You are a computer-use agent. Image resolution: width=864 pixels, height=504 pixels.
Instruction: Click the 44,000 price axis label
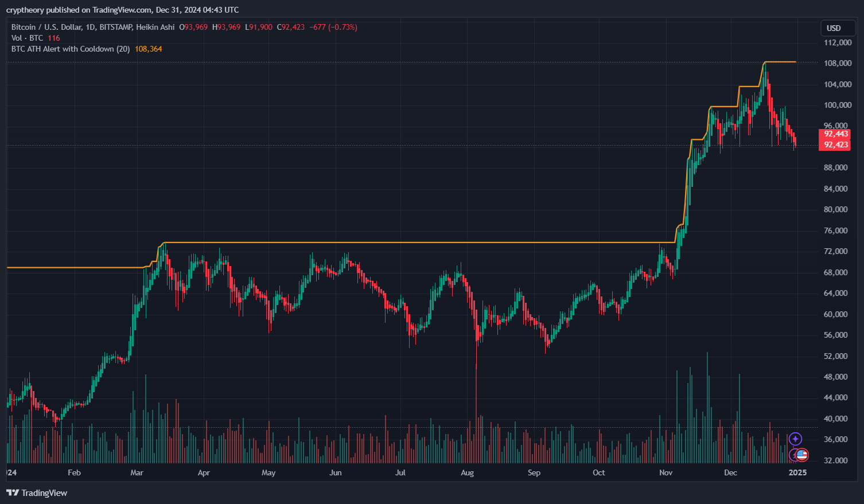pos(836,397)
